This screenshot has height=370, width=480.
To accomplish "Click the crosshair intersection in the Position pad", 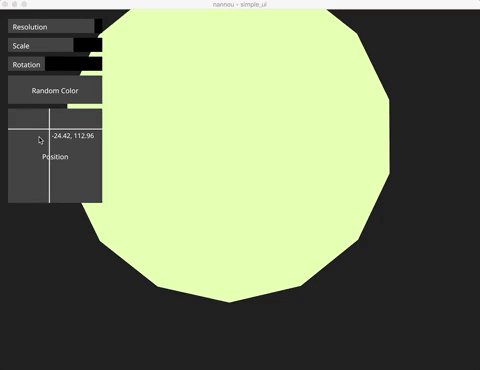I will pyautogui.click(x=49, y=129).
